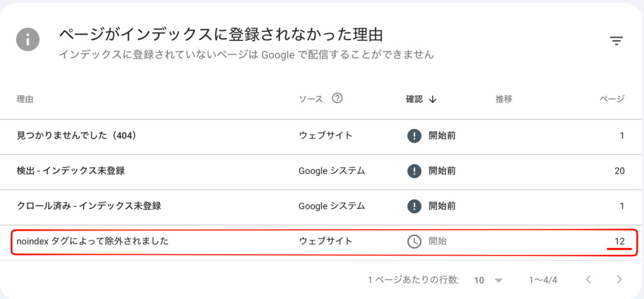Image resolution: width=644 pixels, height=299 pixels.
Task: Open 見つかりませんでした（404）row
Action: (322, 137)
